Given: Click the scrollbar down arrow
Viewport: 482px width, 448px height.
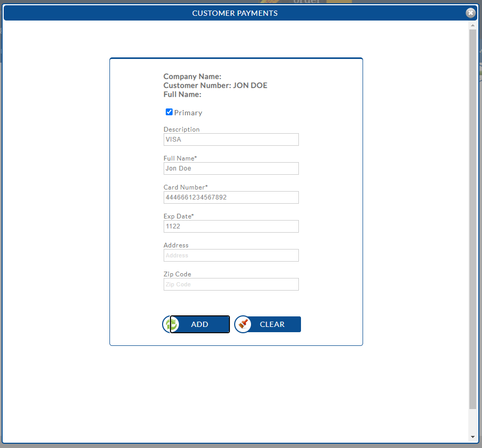Looking at the screenshot, I should pos(473,437).
